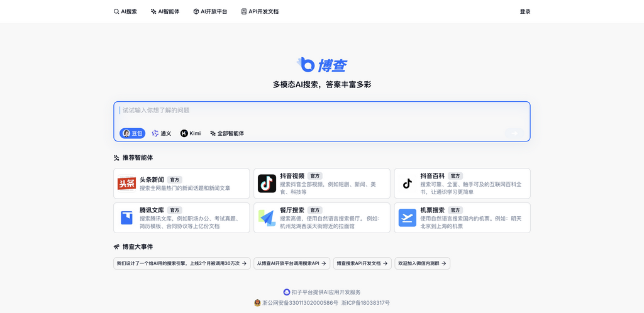Image resolution: width=644 pixels, height=313 pixels.
Task: Click the 头条新闻 red logo icon
Action: click(x=126, y=184)
